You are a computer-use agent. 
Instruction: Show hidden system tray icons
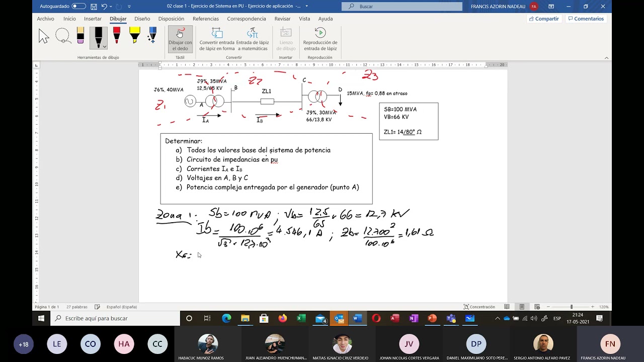click(498, 318)
